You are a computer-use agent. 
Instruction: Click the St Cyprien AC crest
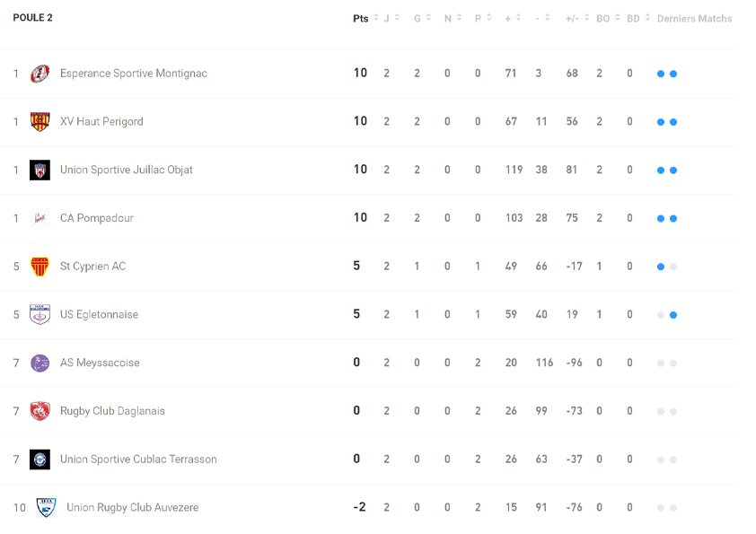pyautogui.click(x=40, y=267)
